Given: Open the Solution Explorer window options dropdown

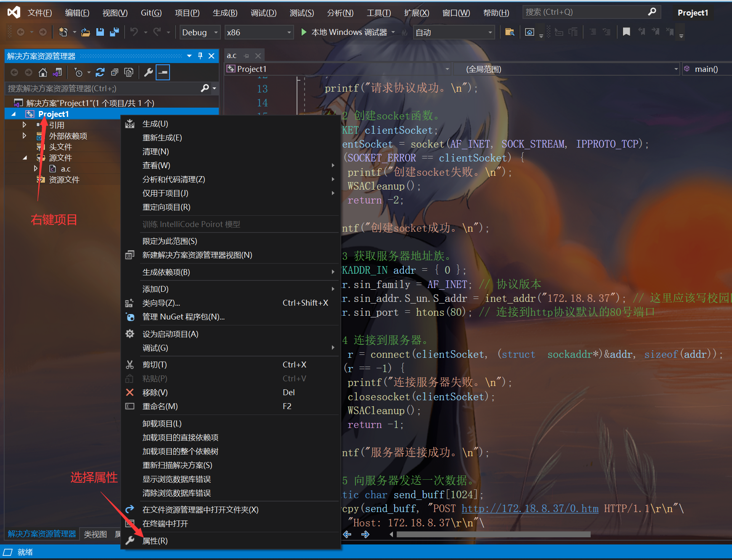Looking at the screenshot, I should point(189,56).
